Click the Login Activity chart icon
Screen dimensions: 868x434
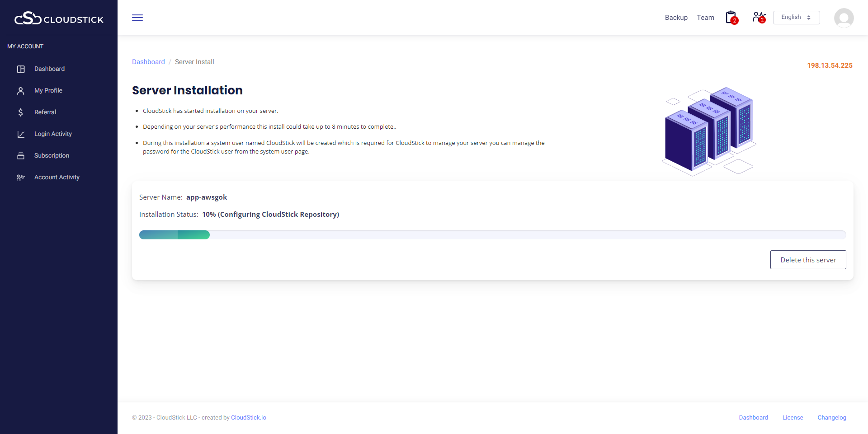point(21,134)
